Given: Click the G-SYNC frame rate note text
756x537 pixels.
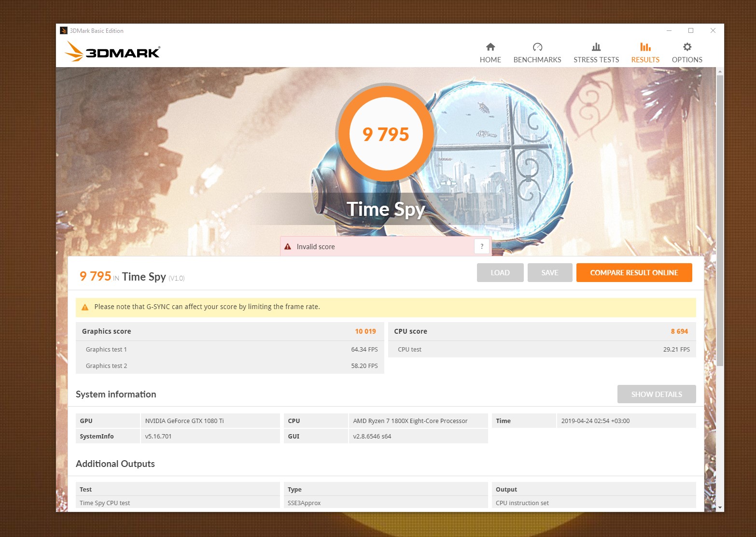Looking at the screenshot, I should (x=207, y=307).
